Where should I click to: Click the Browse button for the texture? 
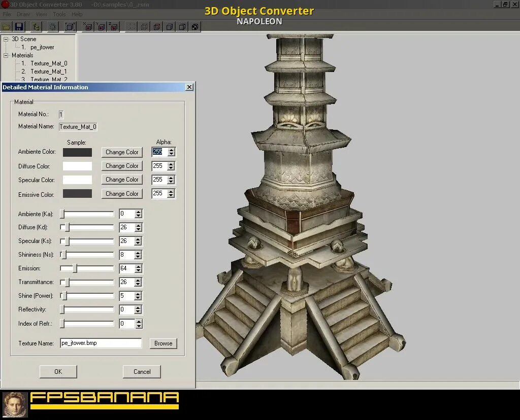click(163, 343)
